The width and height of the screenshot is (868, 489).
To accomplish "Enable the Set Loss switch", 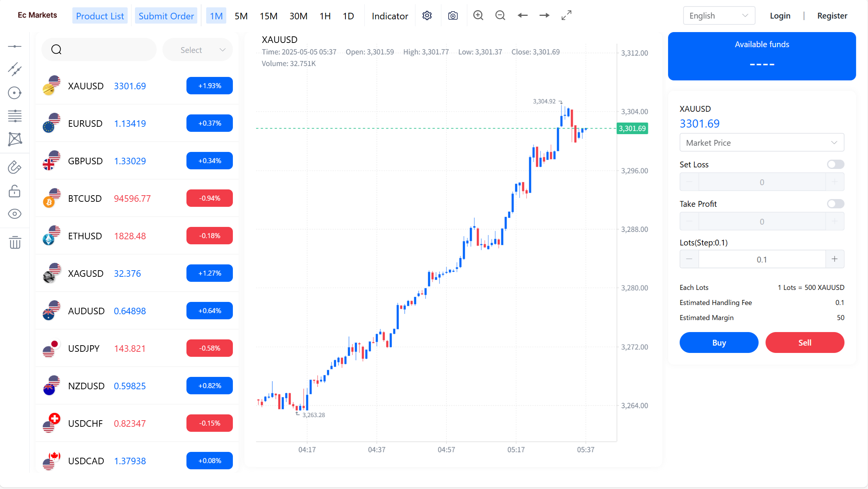I will 836,164.
